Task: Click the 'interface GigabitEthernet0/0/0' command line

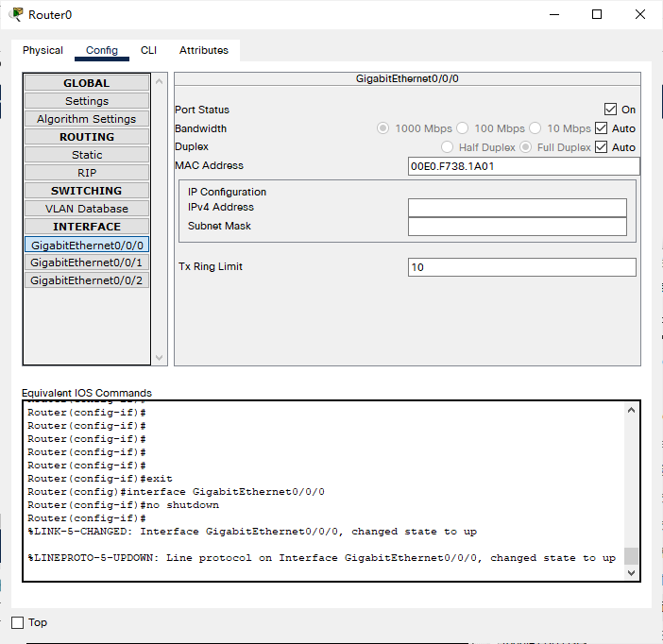Action: point(176,492)
